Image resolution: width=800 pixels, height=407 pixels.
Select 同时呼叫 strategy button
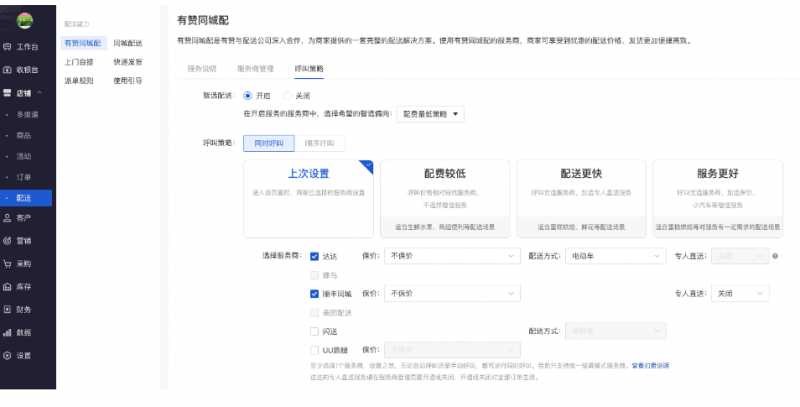pyautogui.click(x=269, y=143)
